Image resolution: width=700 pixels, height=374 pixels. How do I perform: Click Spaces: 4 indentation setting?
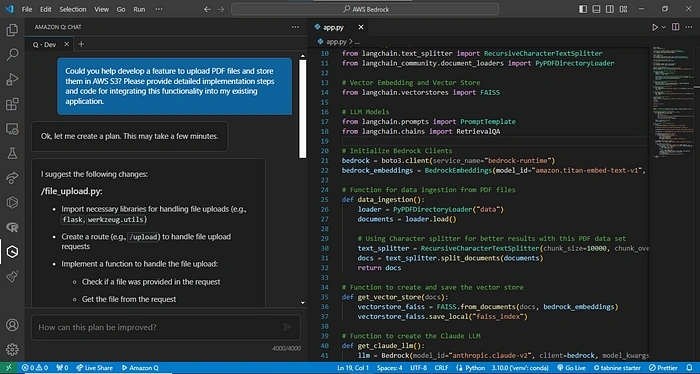click(x=389, y=368)
